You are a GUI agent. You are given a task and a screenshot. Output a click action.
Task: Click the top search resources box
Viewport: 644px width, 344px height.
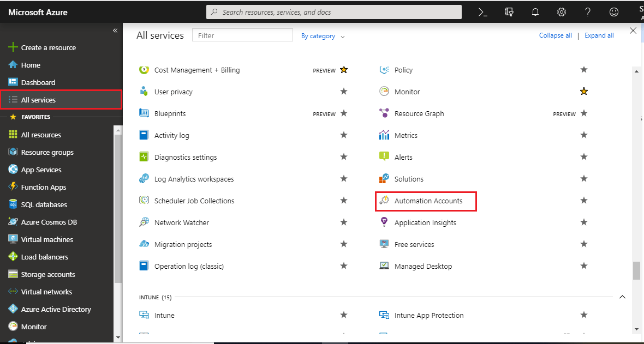334,12
